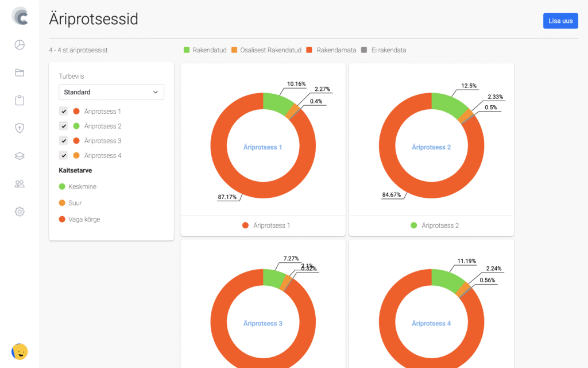The height and width of the screenshot is (368, 588).
Task: Click the Äriprotsess 1 chart center label
Action: [x=263, y=147]
